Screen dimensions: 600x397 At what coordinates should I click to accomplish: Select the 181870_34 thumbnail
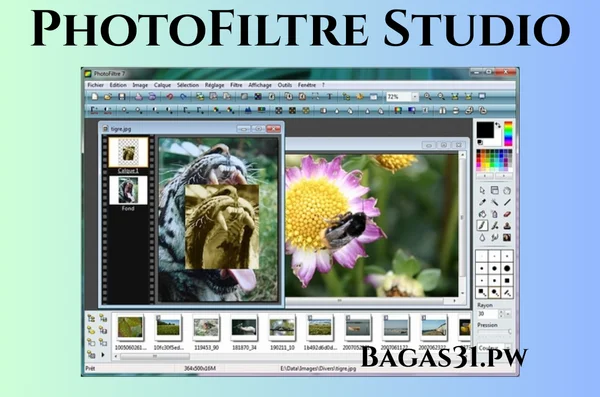244,328
